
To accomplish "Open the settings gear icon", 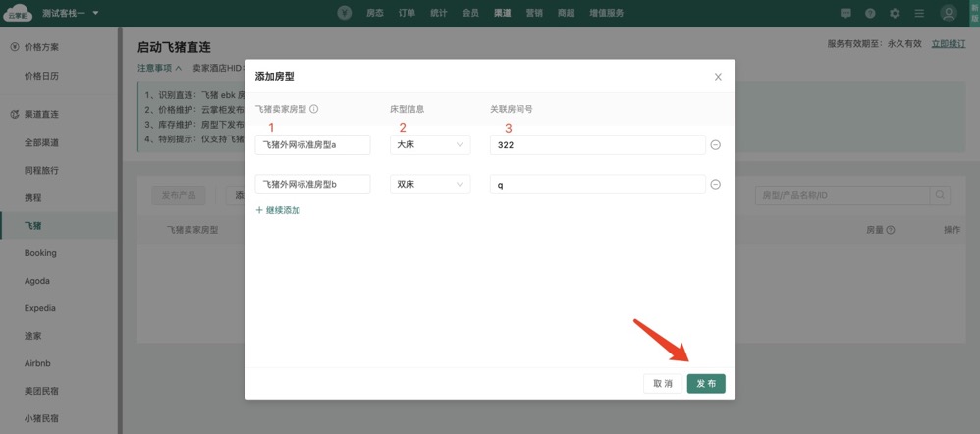I will [895, 14].
